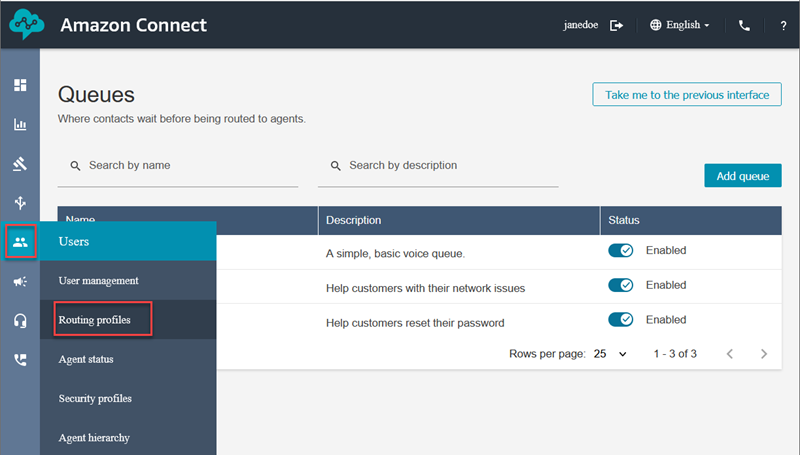
Task: Turn off the password reset queue toggle
Action: 621,320
